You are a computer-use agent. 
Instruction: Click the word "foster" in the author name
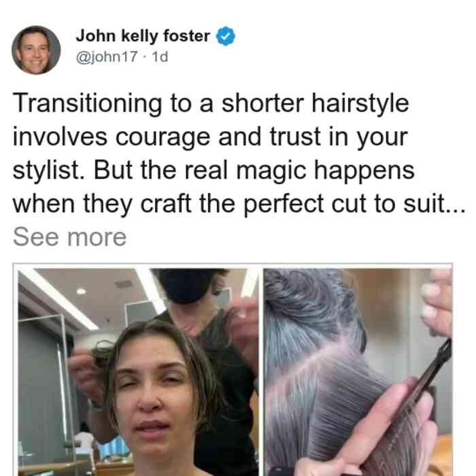point(186,36)
